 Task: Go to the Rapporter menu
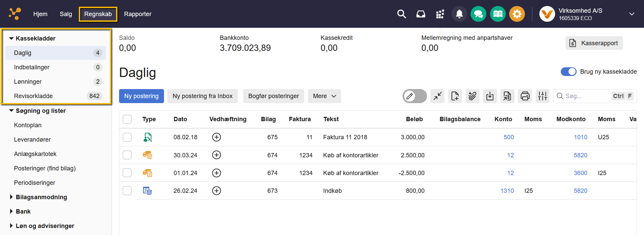138,14
